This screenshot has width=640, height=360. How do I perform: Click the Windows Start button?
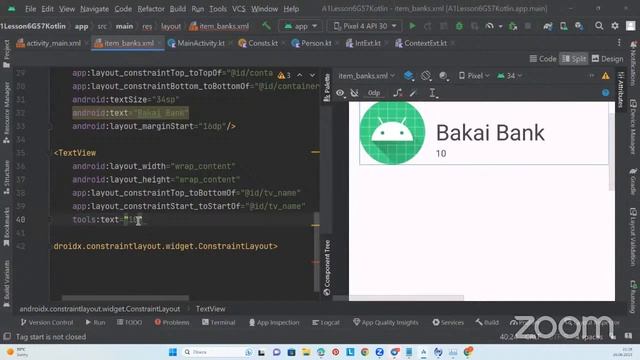click(173, 352)
